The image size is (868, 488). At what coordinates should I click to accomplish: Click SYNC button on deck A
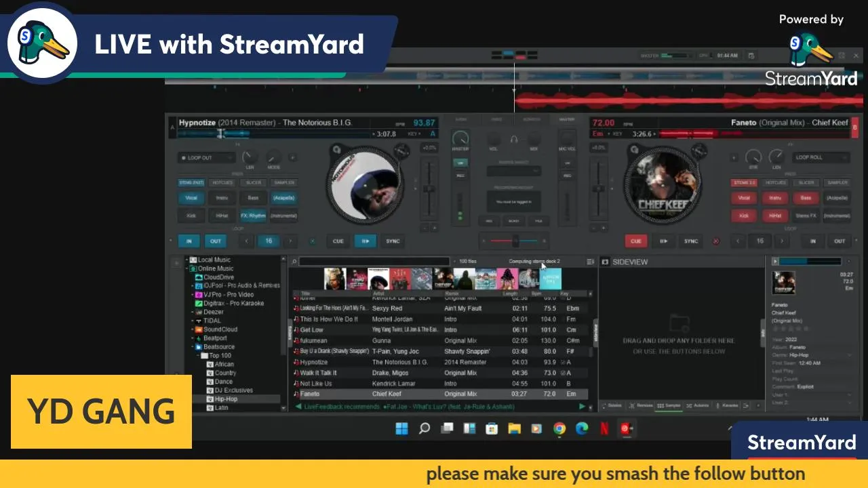[x=393, y=241]
